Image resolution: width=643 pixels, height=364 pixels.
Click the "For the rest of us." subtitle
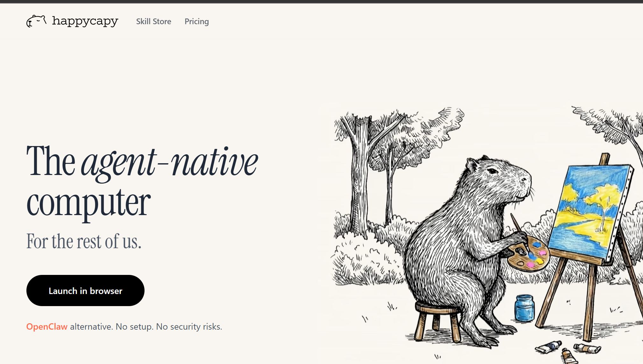click(x=83, y=241)
